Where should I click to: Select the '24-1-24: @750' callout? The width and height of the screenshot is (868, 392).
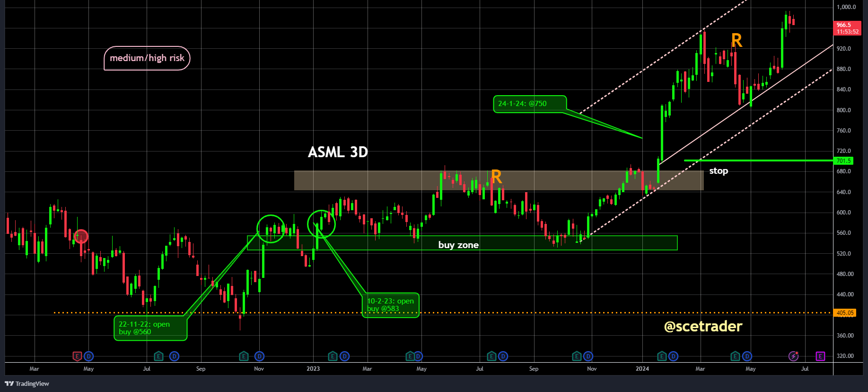tap(530, 104)
